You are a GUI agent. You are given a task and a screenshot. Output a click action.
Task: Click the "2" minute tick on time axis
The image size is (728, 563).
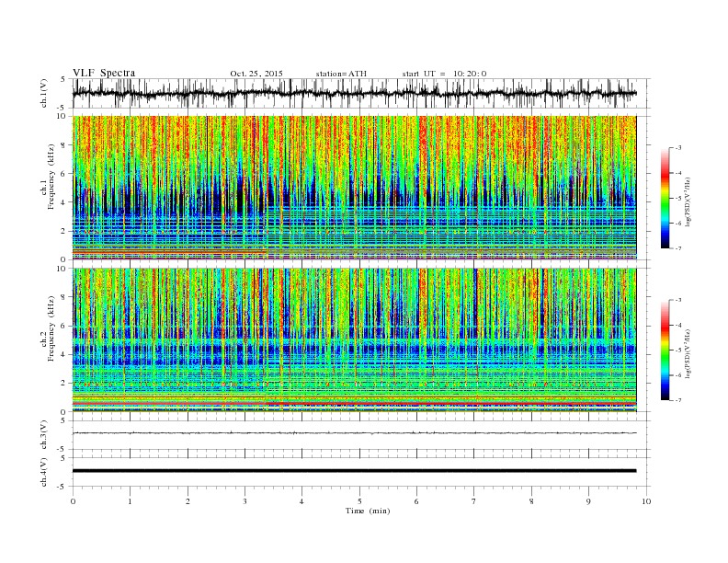[188, 501]
